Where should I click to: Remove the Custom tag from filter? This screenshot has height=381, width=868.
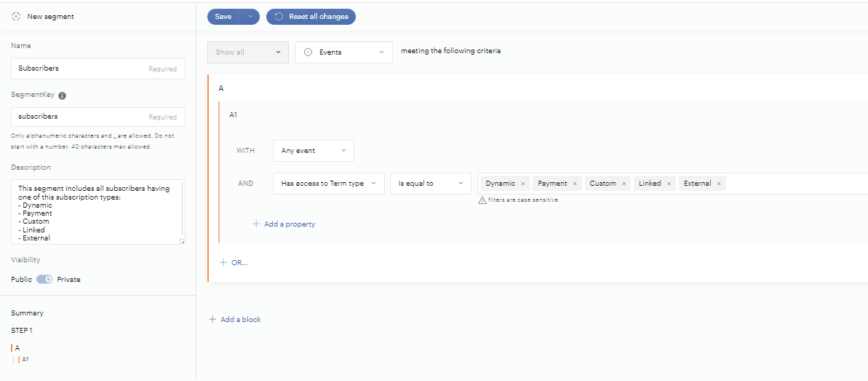pos(624,184)
